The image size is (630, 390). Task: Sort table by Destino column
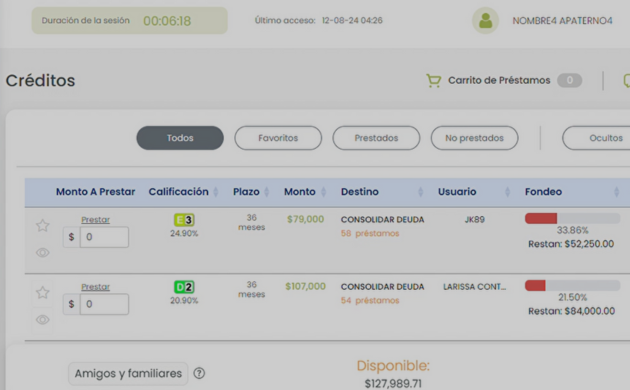click(x=421, y=192)
